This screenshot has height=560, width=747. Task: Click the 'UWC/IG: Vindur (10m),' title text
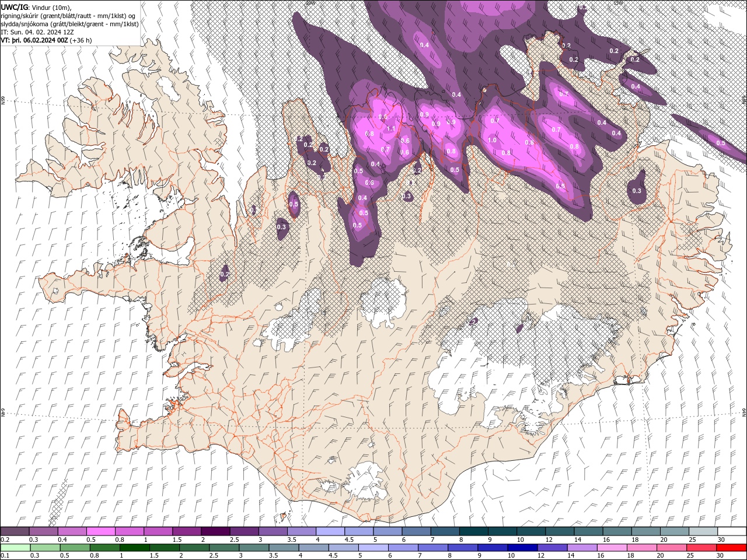[36, 7]
